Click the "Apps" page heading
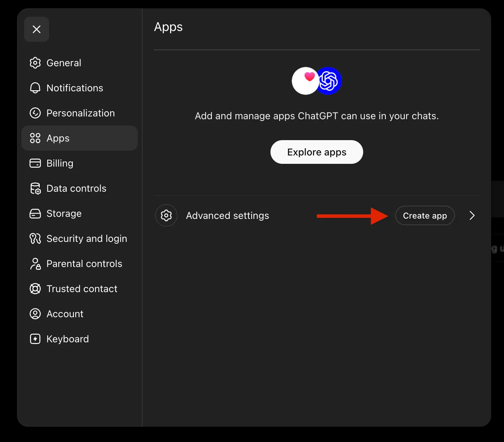 168,27
